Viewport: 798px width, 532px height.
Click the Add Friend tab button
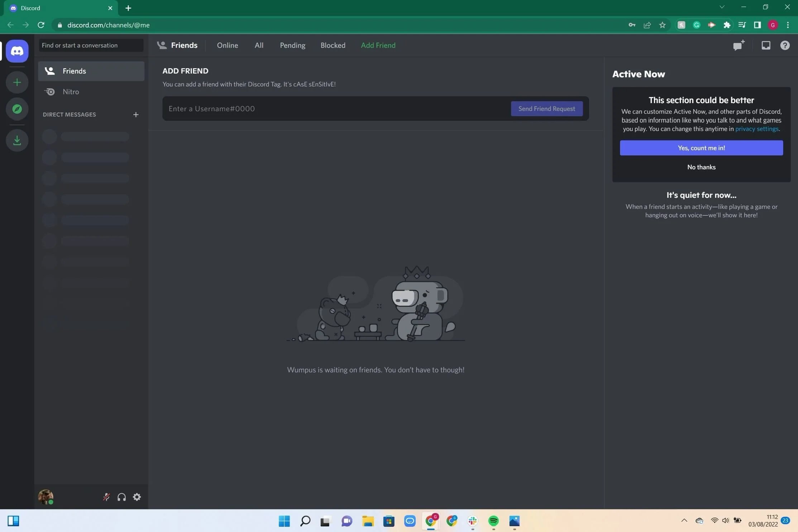[x=378, y=45]
